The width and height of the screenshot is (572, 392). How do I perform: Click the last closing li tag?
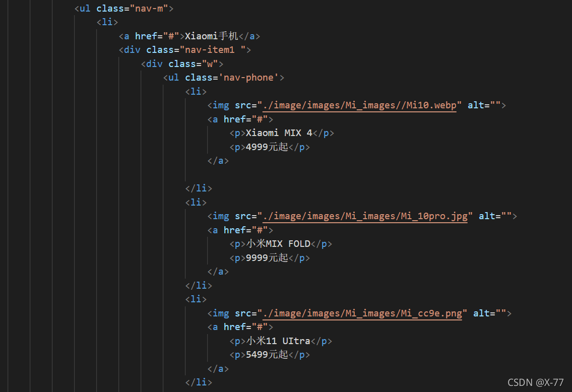[x=199, y=382]
